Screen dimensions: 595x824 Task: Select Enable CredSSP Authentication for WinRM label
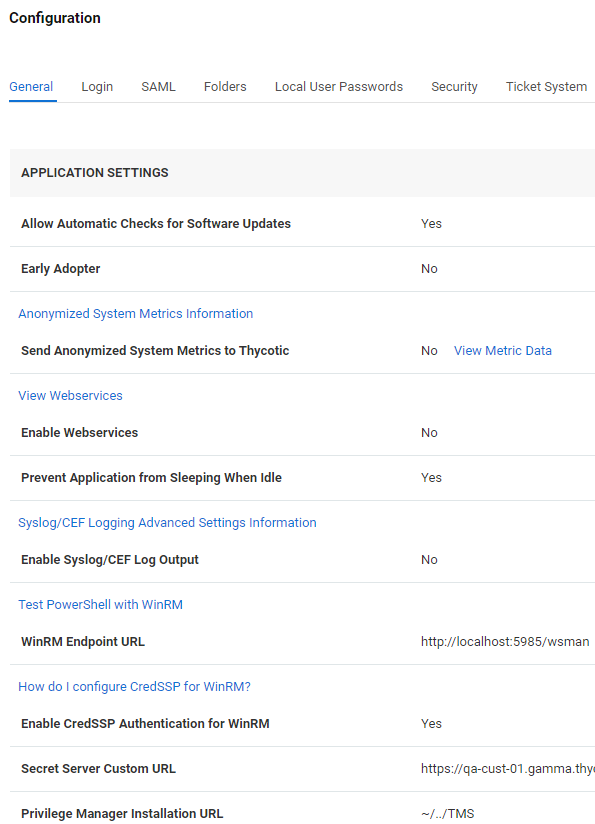[x=145, y=724]
